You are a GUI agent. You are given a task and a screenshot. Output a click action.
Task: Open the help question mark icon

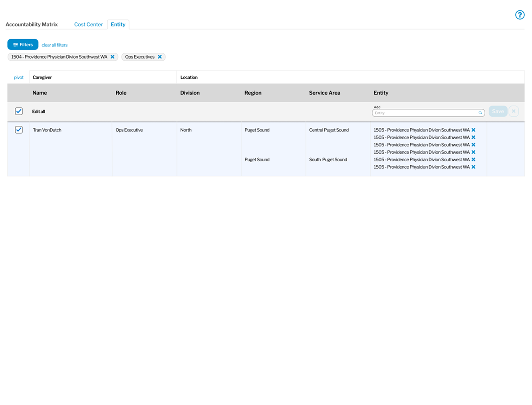pos(520,15)
